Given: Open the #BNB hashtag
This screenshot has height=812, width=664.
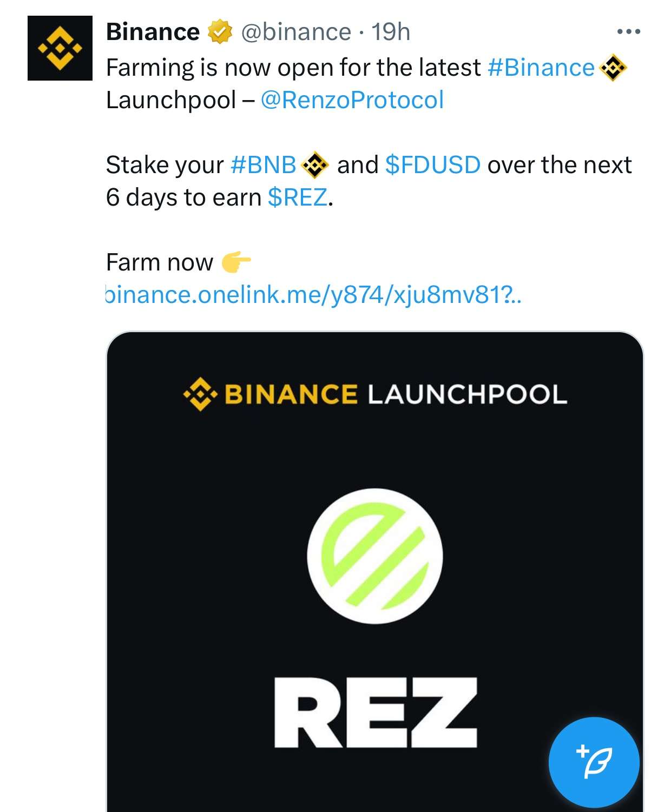Looking at the screenshot, I should tap(264, 165).
